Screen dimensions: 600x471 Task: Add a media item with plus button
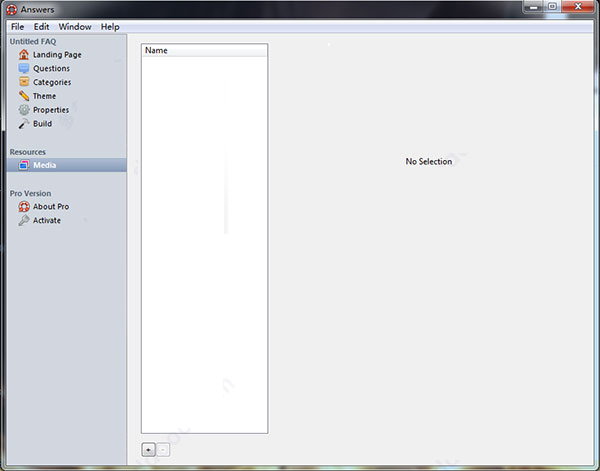[x=148, y=450]
